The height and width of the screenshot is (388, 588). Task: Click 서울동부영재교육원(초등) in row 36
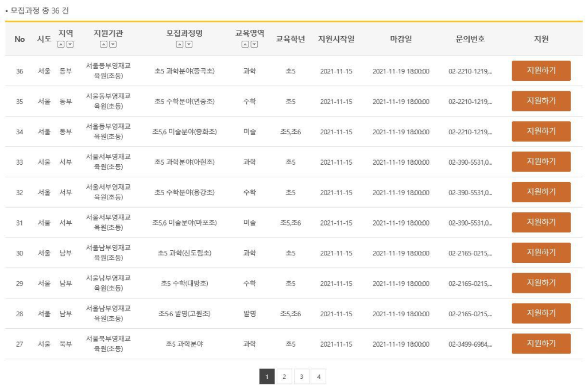(109, 71)
